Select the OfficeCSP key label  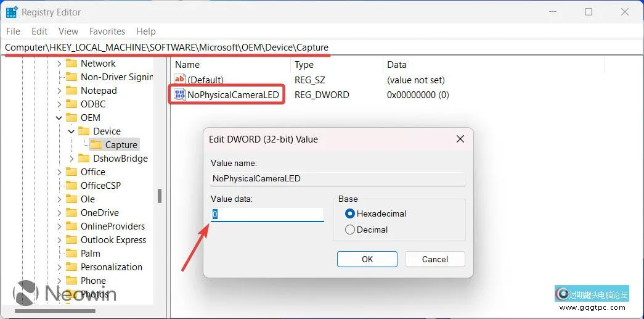click(x=100, y=185)
